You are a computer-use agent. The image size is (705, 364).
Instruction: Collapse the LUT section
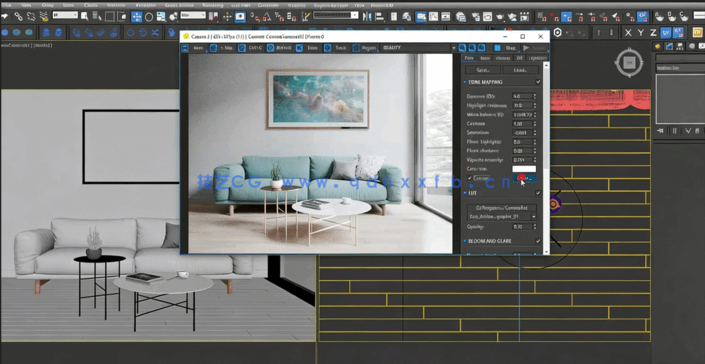pos(465,193)
